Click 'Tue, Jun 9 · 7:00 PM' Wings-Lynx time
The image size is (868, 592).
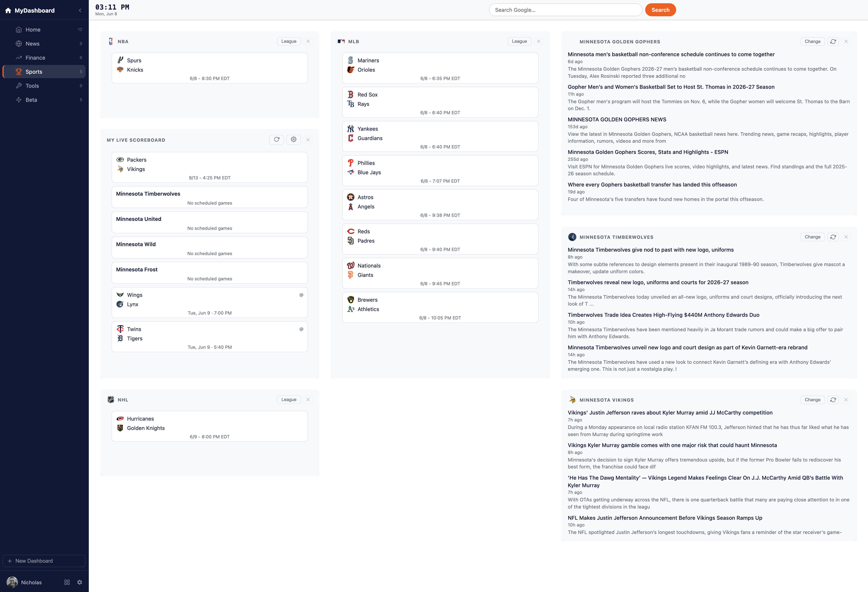click(x=210, y=313)
